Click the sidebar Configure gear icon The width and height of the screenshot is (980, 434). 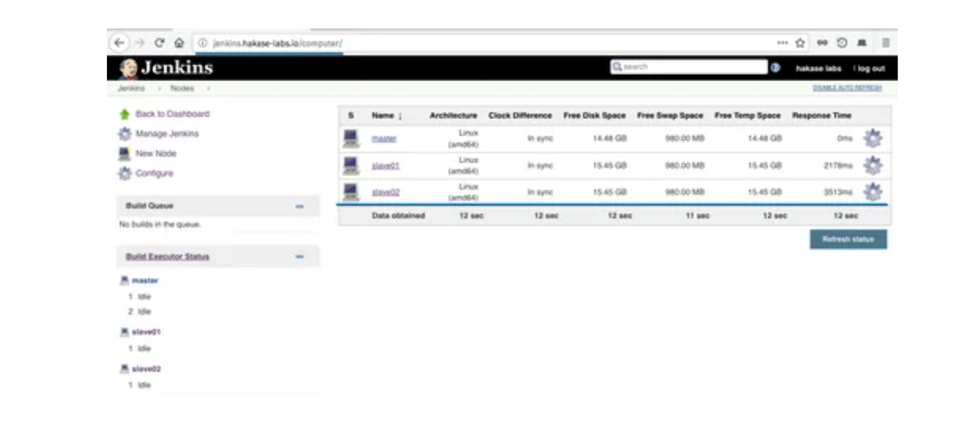tap(125, 173)
